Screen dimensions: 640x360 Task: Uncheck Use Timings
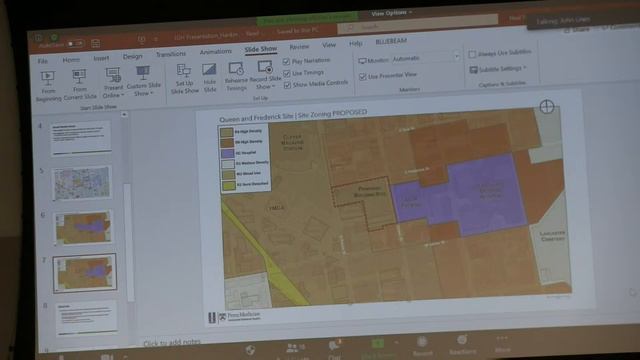click(287, 73)
